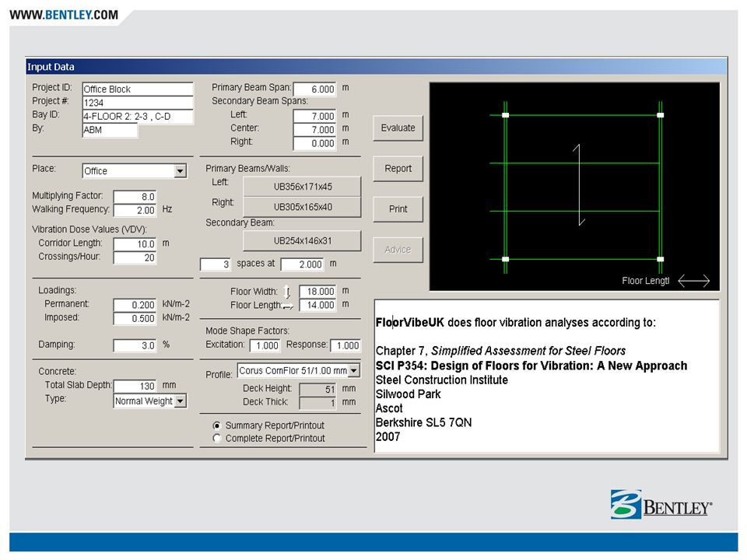Image resolution: width=747 pixels, height=560 pixels.
Task: Click the Center secondary beam span field
Action: tap(315, 130)
